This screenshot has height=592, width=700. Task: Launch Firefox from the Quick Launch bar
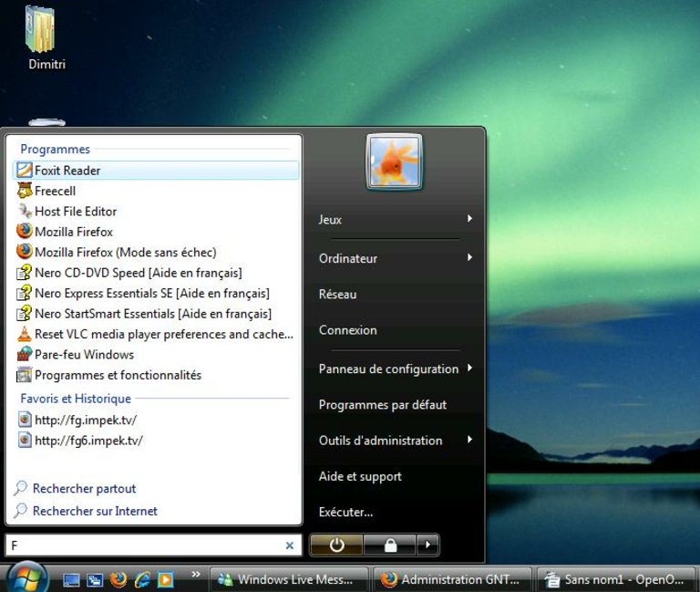(118, 580)
